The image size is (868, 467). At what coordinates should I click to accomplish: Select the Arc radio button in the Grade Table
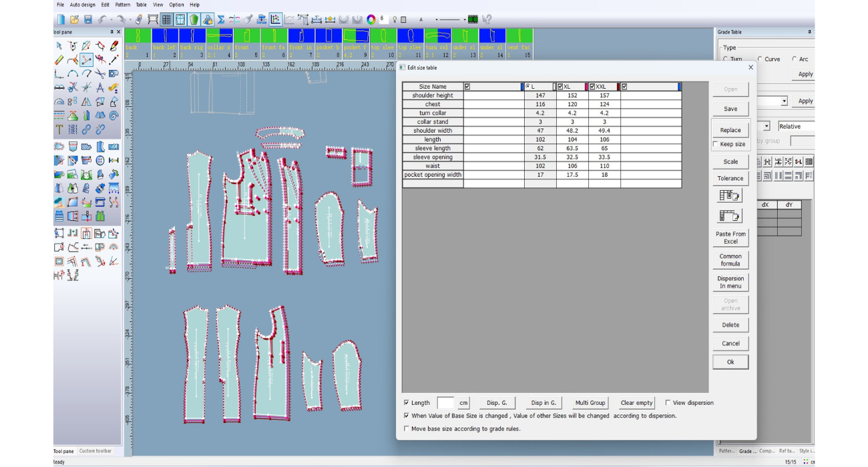(x=795, y=59)
